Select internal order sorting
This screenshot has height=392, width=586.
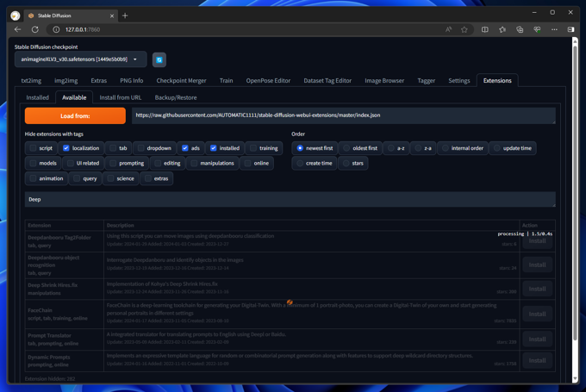coord(446,148)
